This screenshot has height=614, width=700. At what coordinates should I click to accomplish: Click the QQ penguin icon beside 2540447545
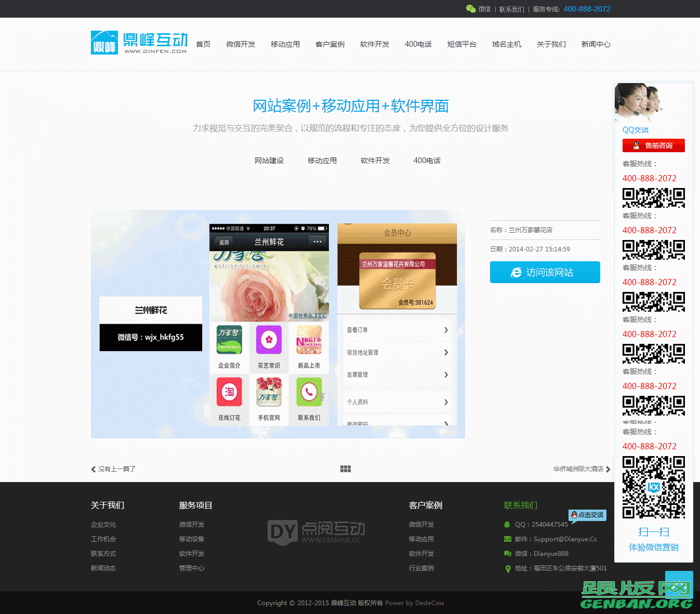508,524
